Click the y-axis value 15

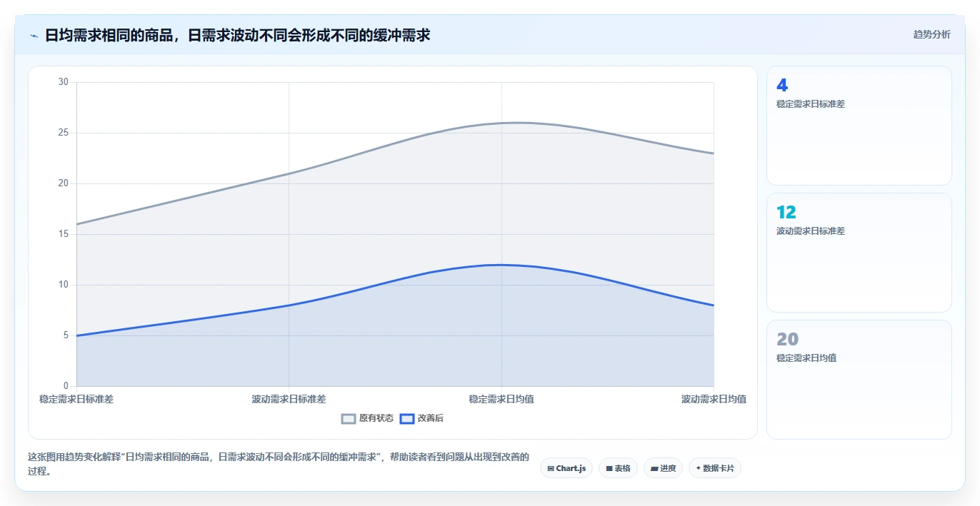point(64,234)
